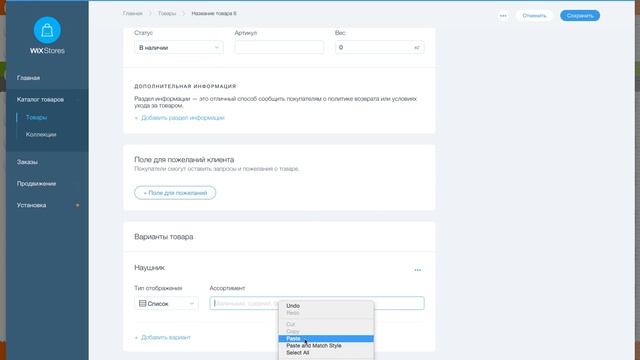The height and width of the screenshot is (360, 640).
Task: Focus the Вес weight input field
Action: 379,48
